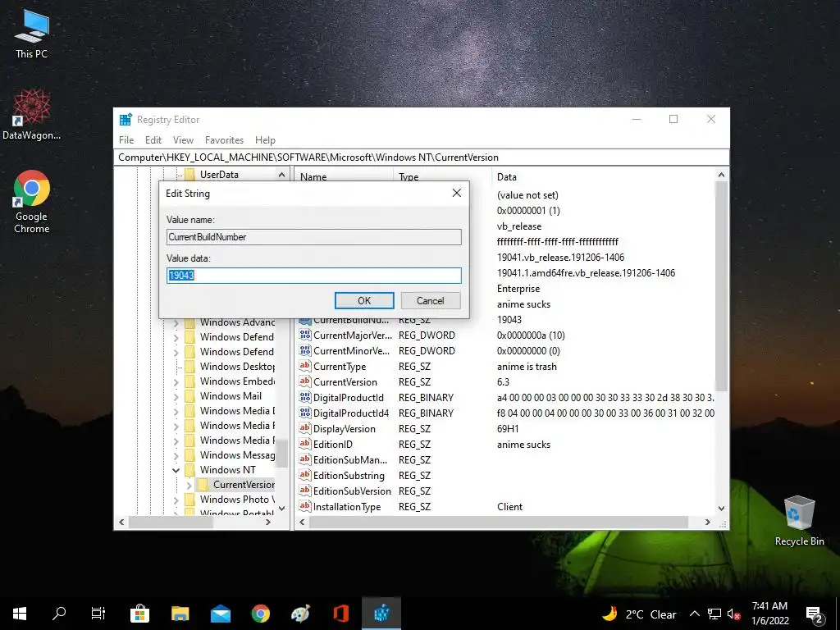Open Paint from taskbar
This screenshot has width=840, height=630.
point(300,614)
